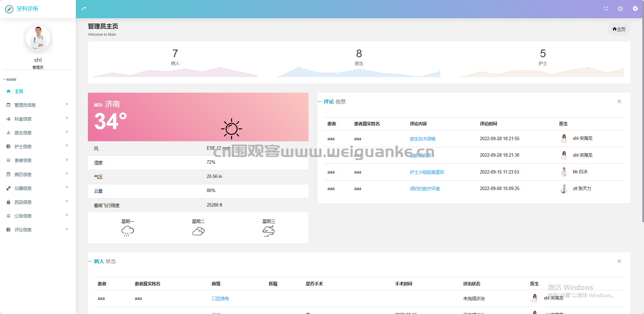Click the 星期三 windy cloud icon

point(269,231)
